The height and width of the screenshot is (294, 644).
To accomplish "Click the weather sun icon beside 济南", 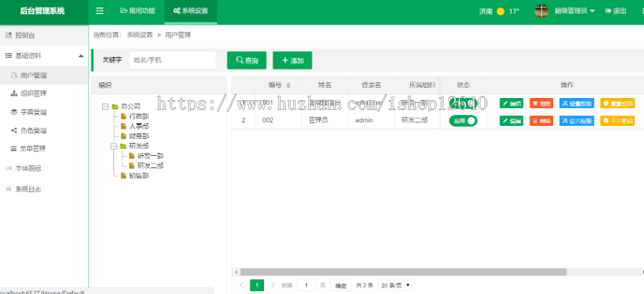I will [500, 11].
